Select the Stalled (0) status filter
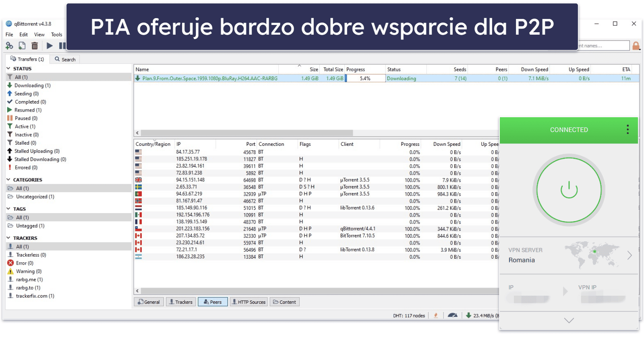The height and width of the screenshot is (338, 644). (68, 143)
